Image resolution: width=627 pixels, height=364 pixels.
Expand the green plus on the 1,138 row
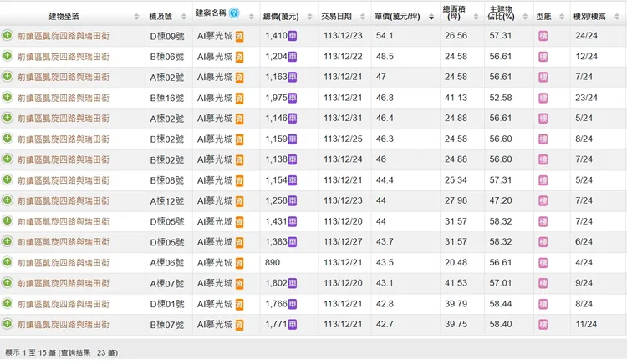[8, 159]
